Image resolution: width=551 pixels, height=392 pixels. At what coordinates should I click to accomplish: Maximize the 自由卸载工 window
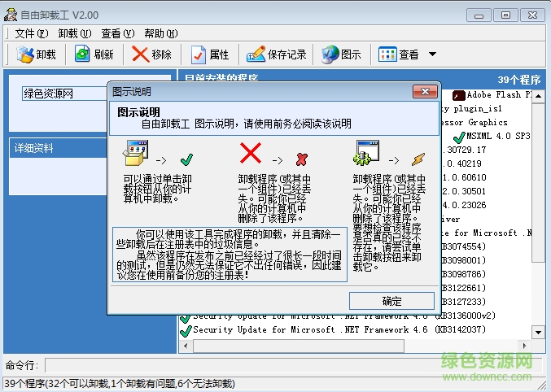pos(505,15)
